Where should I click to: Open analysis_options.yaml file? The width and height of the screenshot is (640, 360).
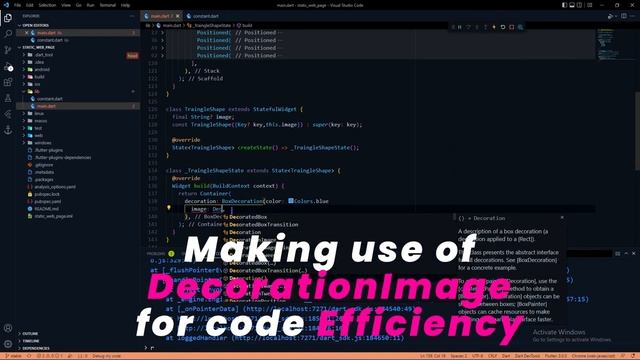[78, 187]
